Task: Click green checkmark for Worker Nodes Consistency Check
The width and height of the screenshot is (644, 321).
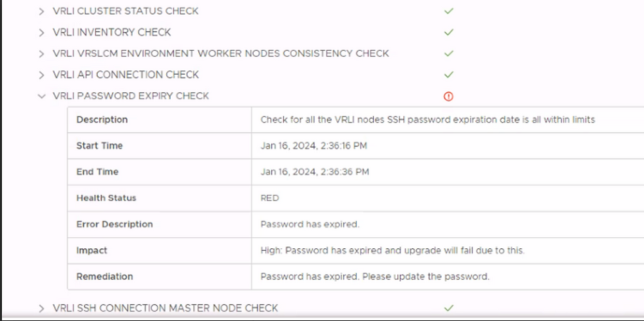Action: click(448, 53)
